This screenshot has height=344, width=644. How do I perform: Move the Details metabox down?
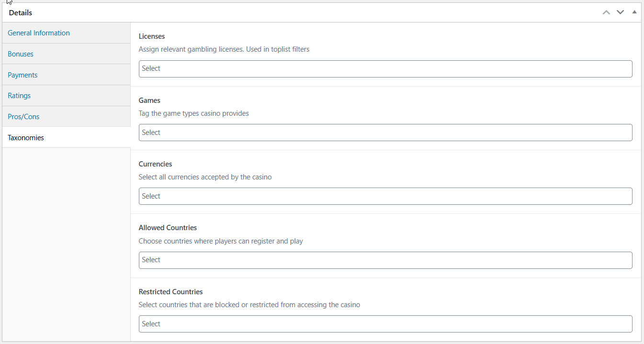[x=620, y=12]
